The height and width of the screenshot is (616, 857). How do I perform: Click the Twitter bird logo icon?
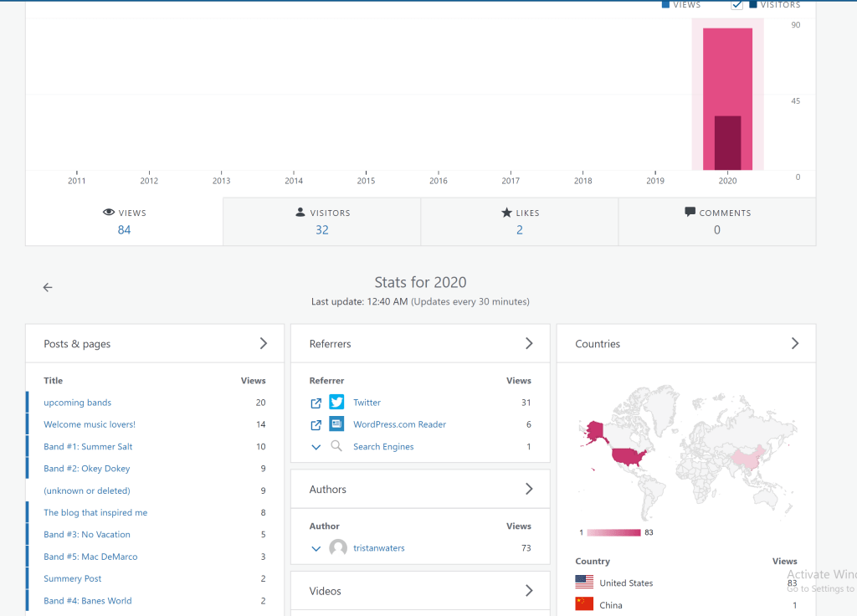tap(336, 403)
